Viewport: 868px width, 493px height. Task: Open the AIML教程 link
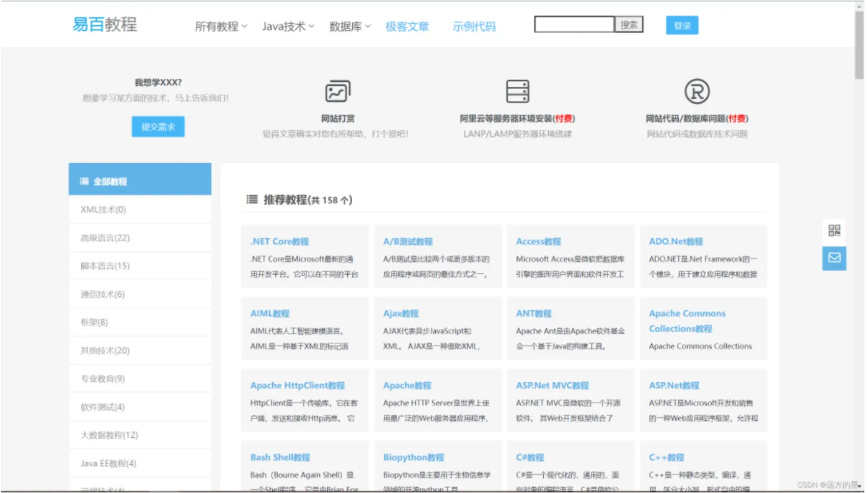pyautogui.click(x=270, y=313)
